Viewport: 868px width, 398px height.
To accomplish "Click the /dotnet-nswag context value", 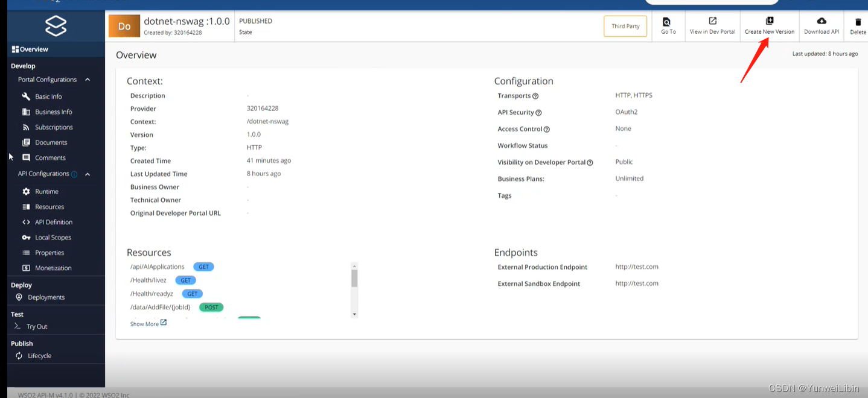I will (x=267, y=121).
